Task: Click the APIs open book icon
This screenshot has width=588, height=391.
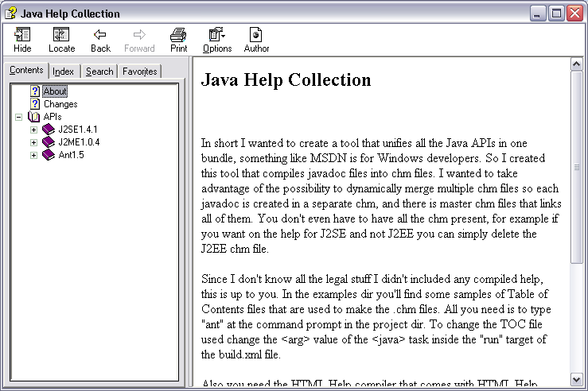Action: (x=34, y=117)
